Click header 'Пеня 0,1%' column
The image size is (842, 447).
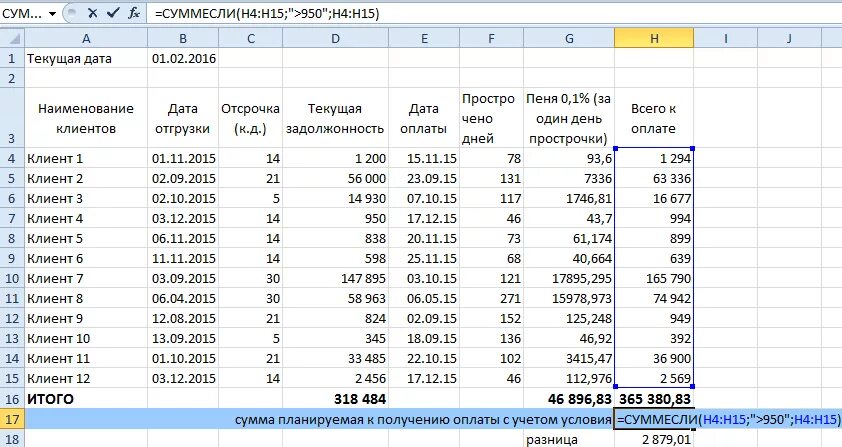(x=569, y=118)
